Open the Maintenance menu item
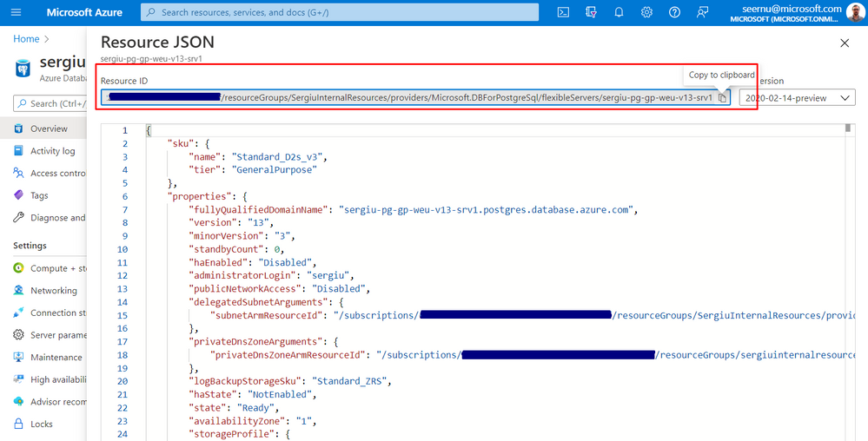 tap(56, 357)
